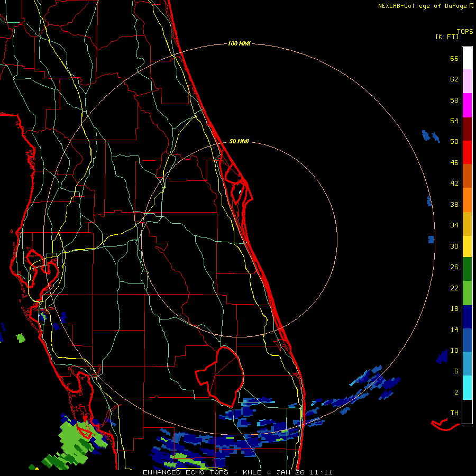
Task: Click the KMLB radar site identifier
Action: click(252, 472)
